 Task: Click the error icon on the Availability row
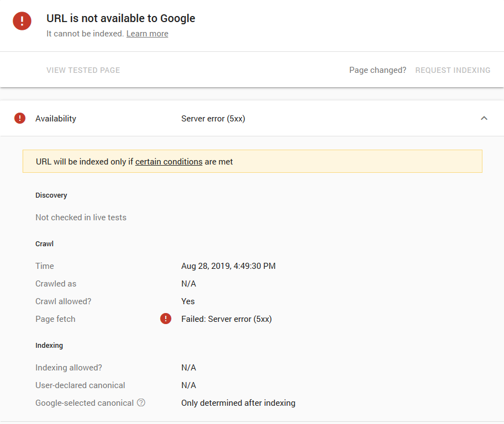tap(20, 118)
